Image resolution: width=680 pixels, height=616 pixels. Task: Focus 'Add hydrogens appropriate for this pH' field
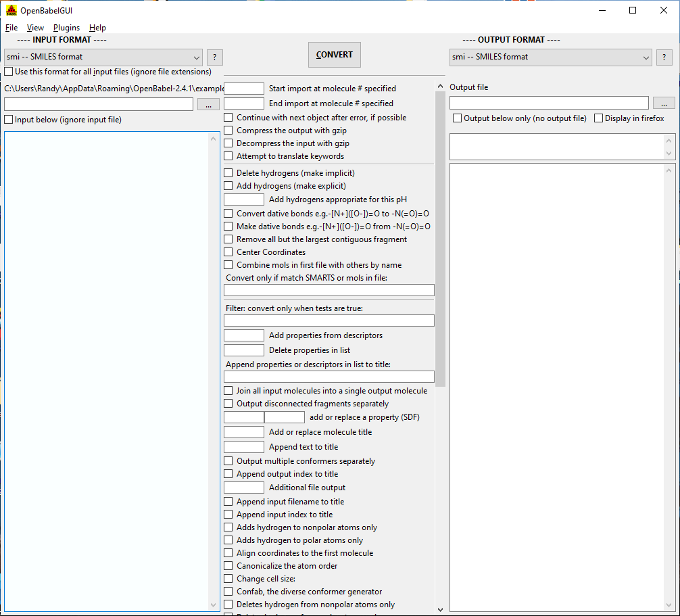point(244,199)
